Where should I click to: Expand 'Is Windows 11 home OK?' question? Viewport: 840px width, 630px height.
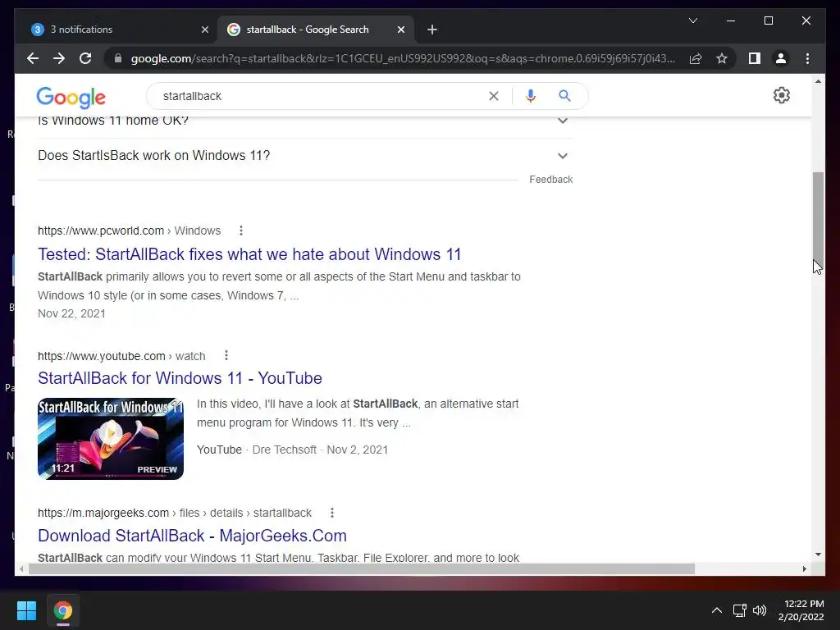[305, 121]
